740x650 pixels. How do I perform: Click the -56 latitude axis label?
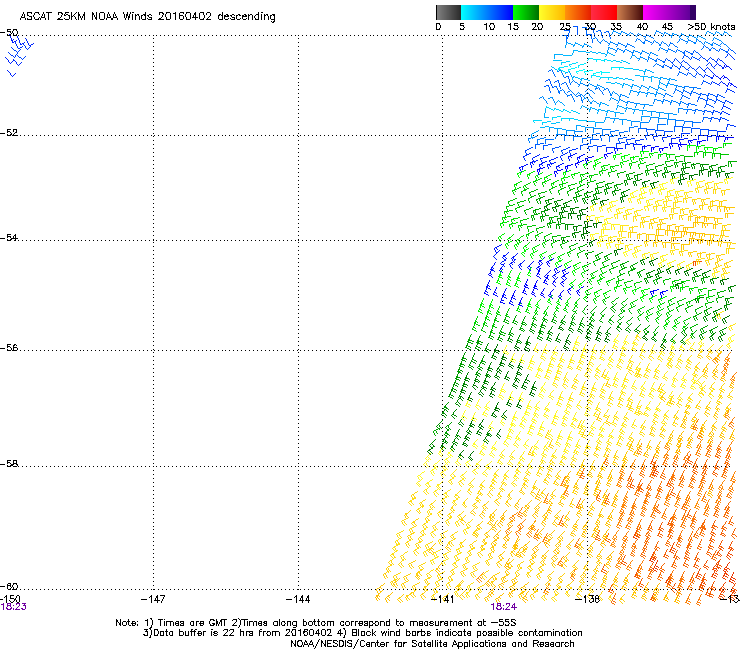pyautogui.click(x=9, y=347)
